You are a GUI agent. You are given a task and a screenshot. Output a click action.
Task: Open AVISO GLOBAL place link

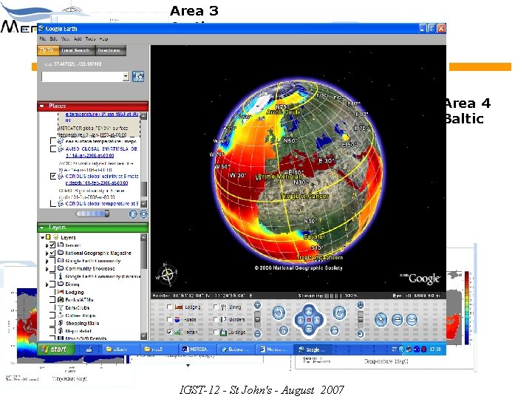101,152
